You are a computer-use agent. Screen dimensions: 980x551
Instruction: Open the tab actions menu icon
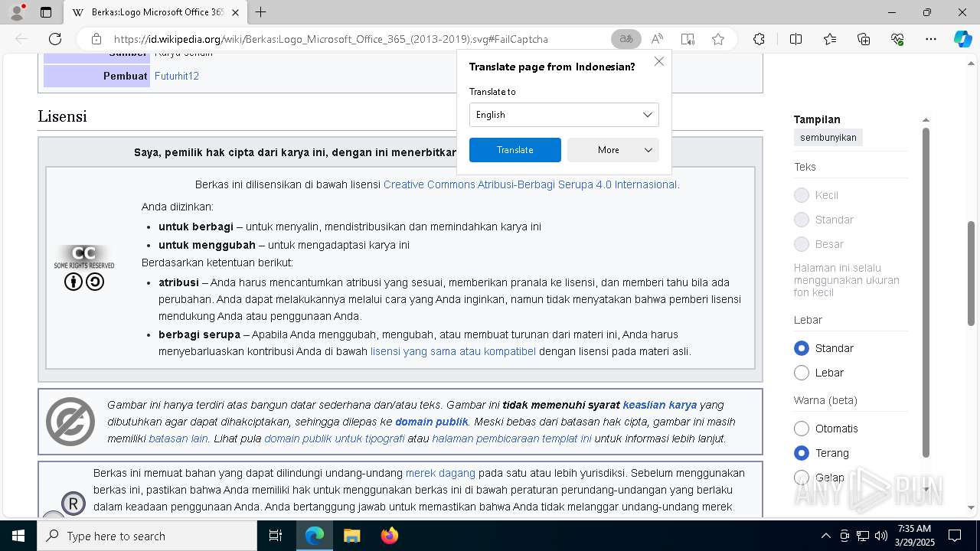point(46,12)
